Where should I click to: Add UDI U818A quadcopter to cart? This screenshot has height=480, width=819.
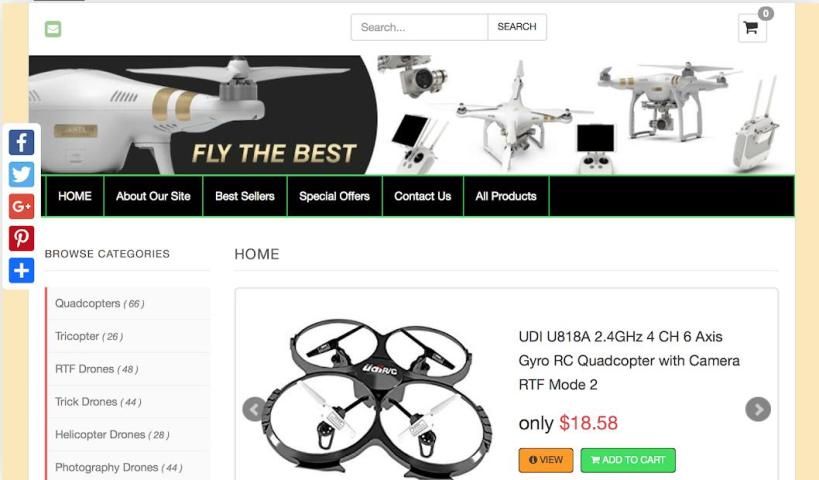click(x=628, y=460)
